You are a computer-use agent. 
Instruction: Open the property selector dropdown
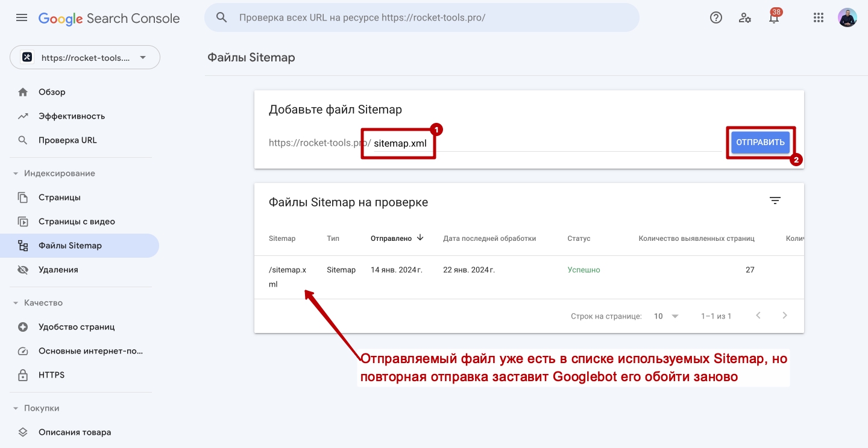(x=85, y=58)
